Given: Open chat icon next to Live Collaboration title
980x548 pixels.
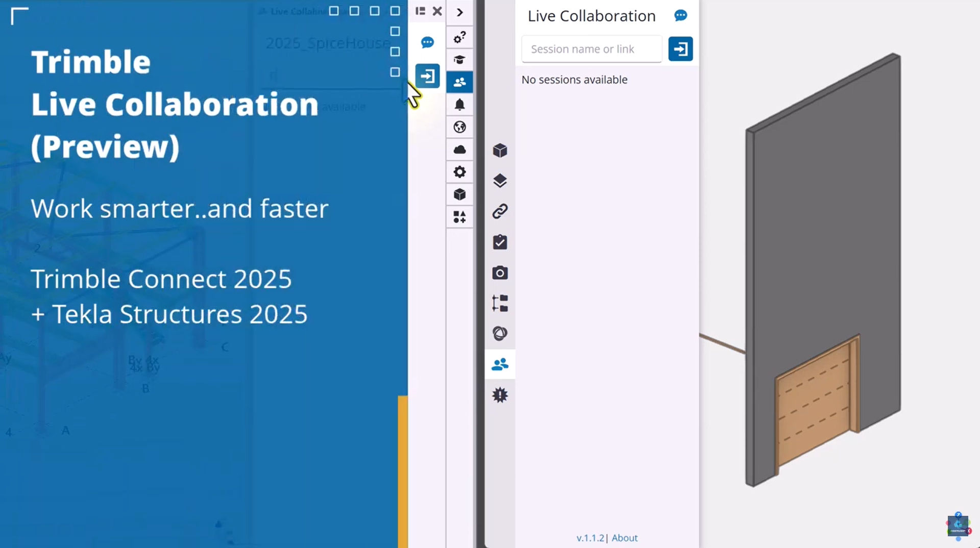Looking at the screenshot, I should [680, 16].
